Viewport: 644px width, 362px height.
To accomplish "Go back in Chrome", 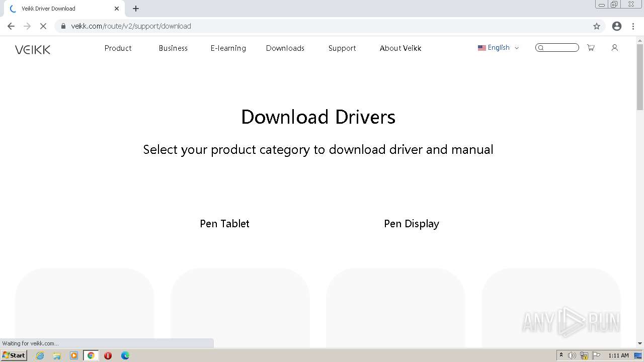I will (x=11, y=26).
